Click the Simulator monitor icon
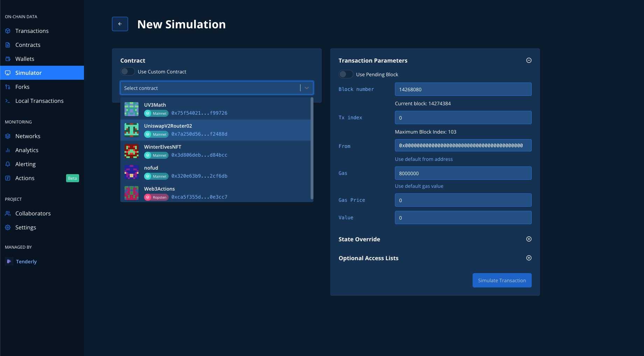 point(8,73)
